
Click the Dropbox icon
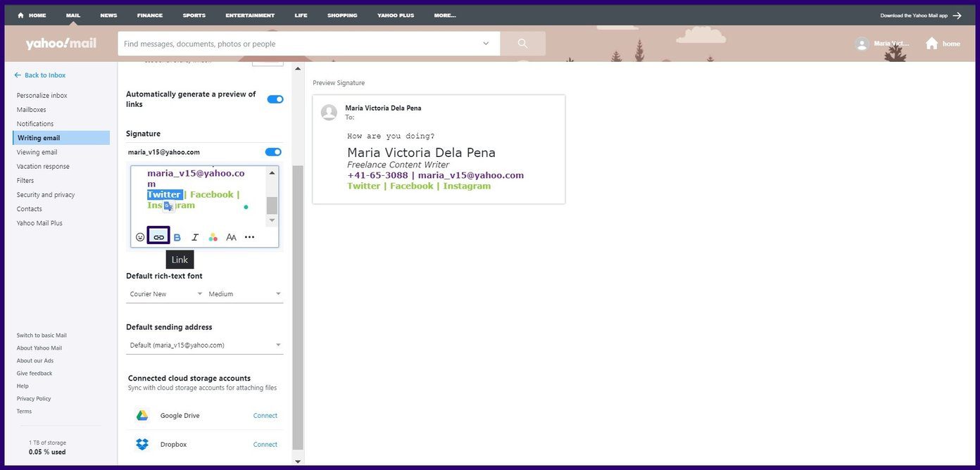click(142, 444)
